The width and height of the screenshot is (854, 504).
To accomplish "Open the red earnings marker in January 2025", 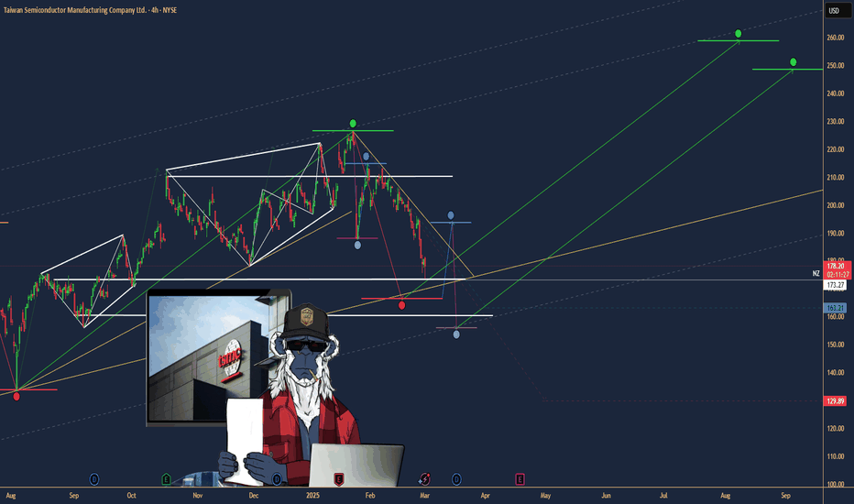I will (339, 479).
